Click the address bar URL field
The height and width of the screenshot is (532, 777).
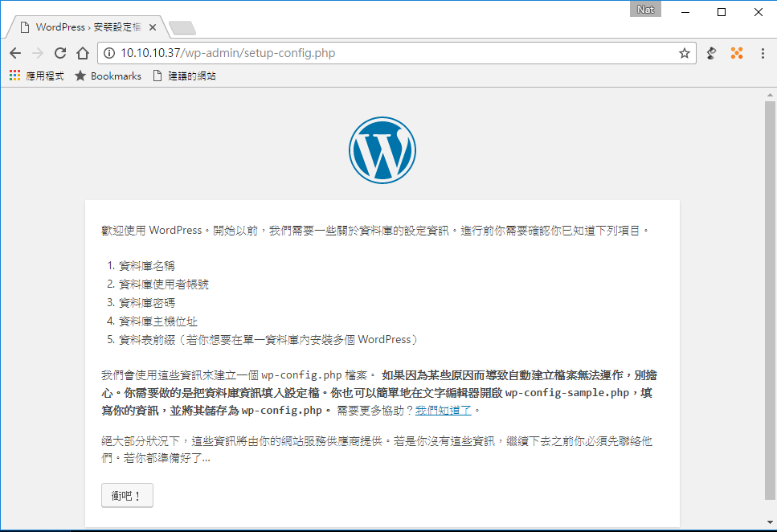396,53
